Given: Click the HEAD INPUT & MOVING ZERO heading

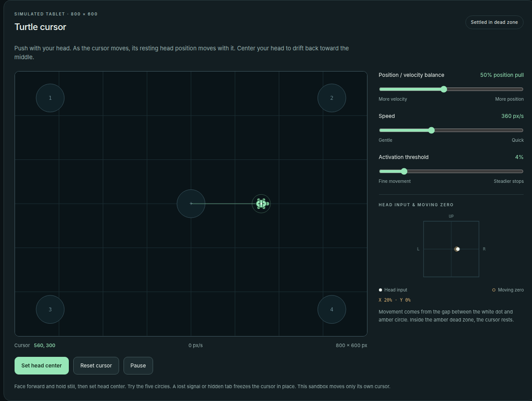Looking at the screenshot, I should point(416,205).
